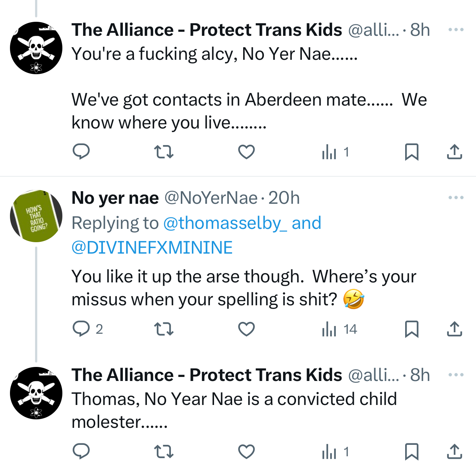This screenshot has width=476, height=474.
Task: Open the @thomasselby_ profile link
Action: coord(225,223)
